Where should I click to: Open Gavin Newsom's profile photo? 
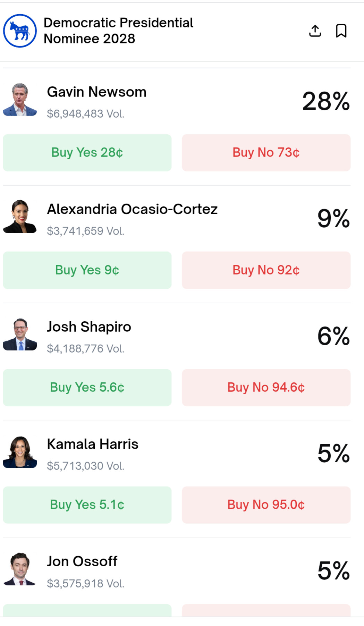click(x=20, y=100)
